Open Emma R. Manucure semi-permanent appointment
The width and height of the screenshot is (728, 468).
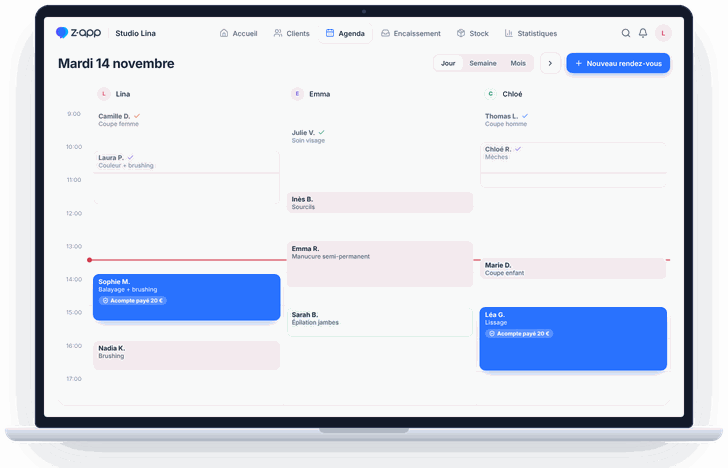[380, 264]
